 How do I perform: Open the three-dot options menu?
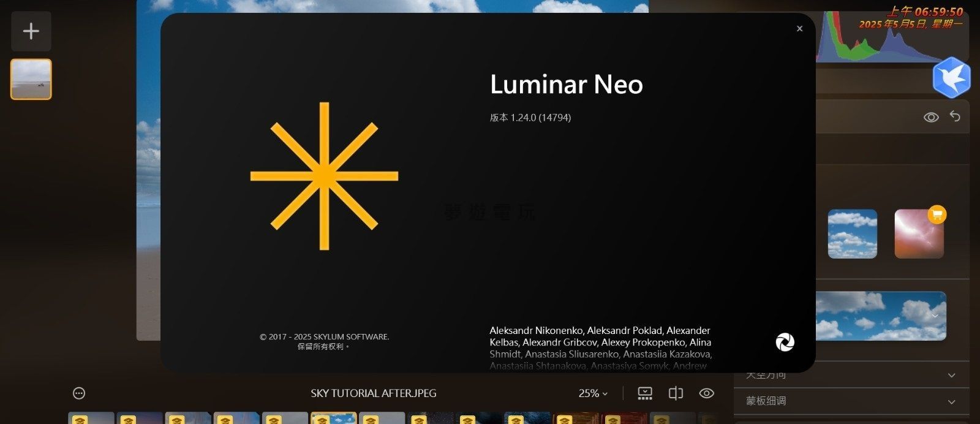pos(79,393)
